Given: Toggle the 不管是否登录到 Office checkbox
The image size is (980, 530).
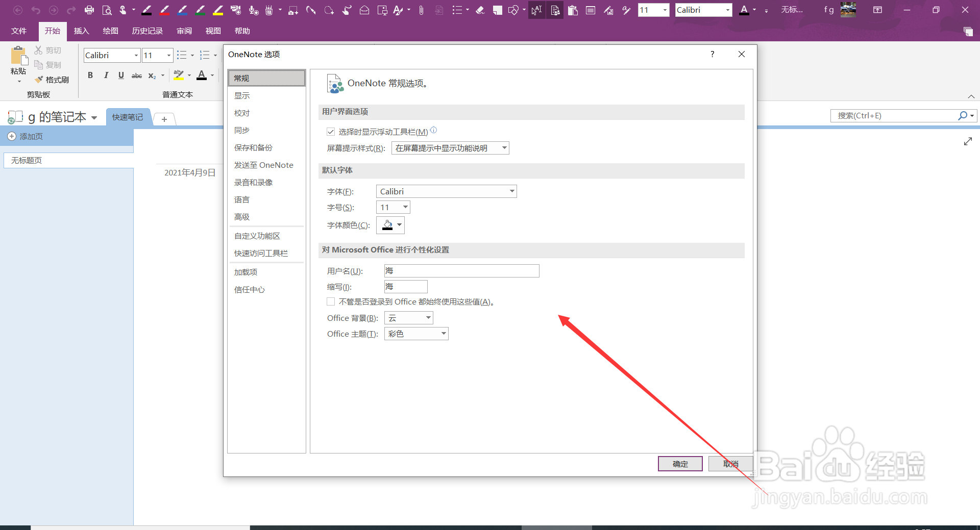Looking at the screenshot, I should point(331,301).
